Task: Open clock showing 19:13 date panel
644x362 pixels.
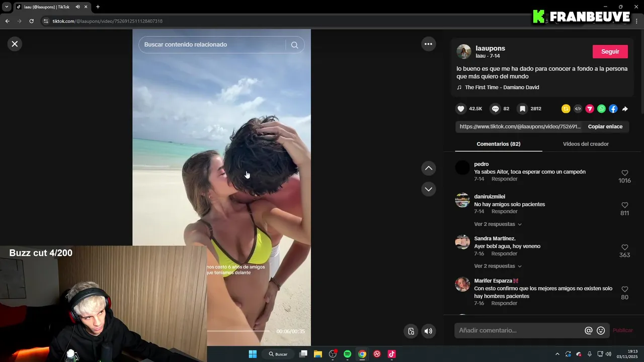Action: [627, 354]
